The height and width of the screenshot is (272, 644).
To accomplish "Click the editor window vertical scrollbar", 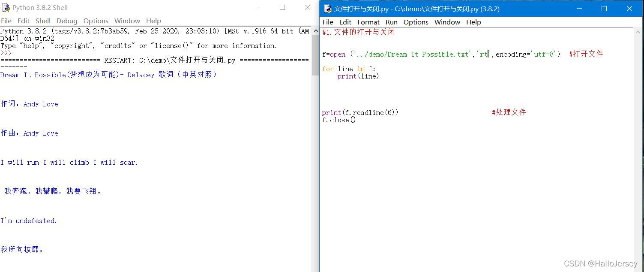I will tap(638, 149).
